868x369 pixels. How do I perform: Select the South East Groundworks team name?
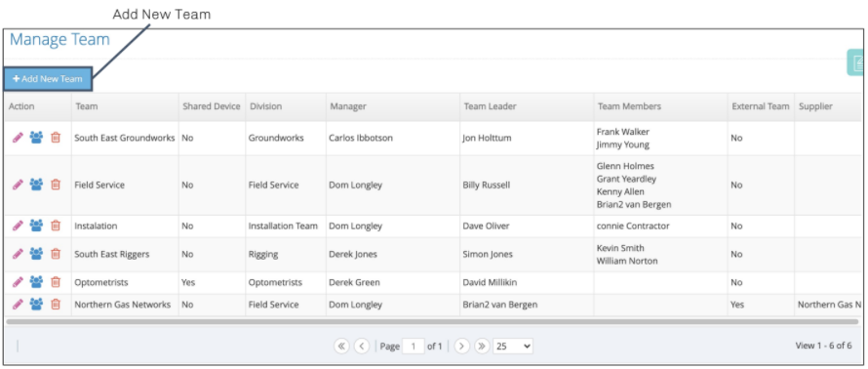click(125, 138)
